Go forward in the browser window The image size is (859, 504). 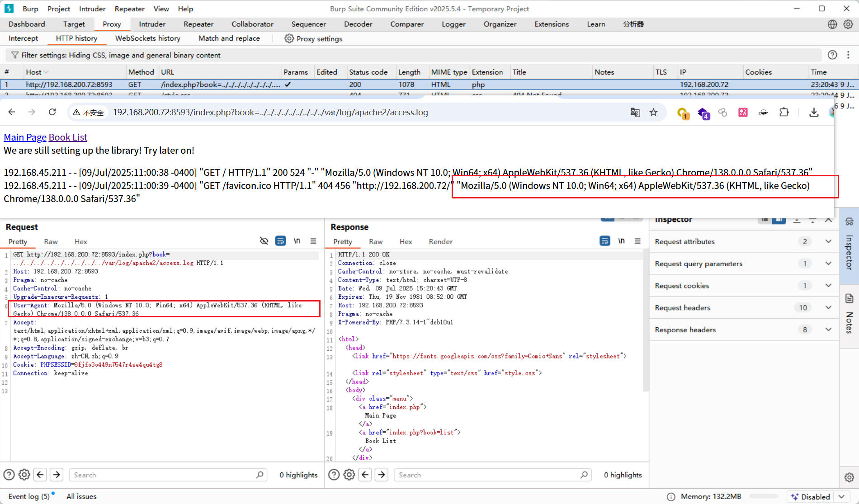point(32,112)
